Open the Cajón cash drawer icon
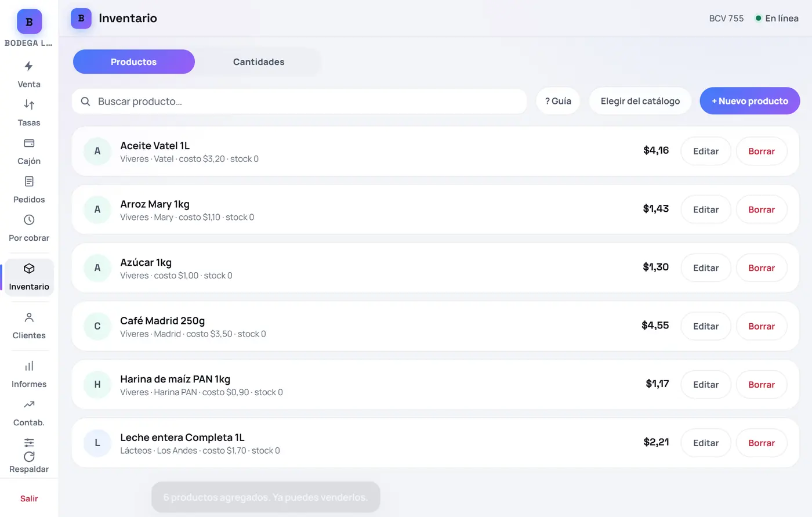The image size is (812, 517). pyautogui.click(x=29, y=143)
